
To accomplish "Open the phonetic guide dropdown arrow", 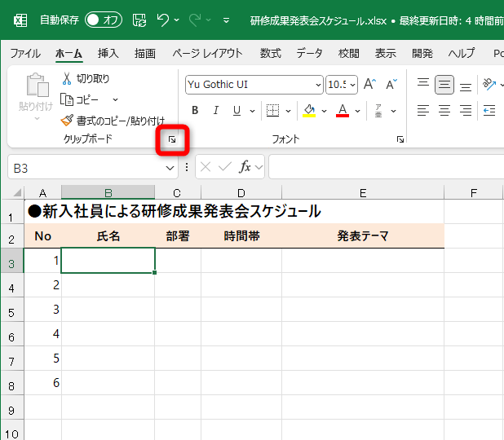I will click(393, 111).
